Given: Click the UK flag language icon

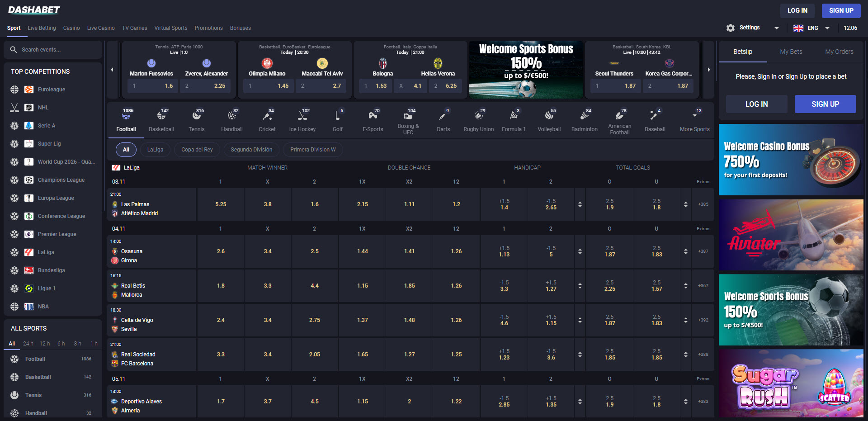Looking at the screenshot, I should click(798, 28).
